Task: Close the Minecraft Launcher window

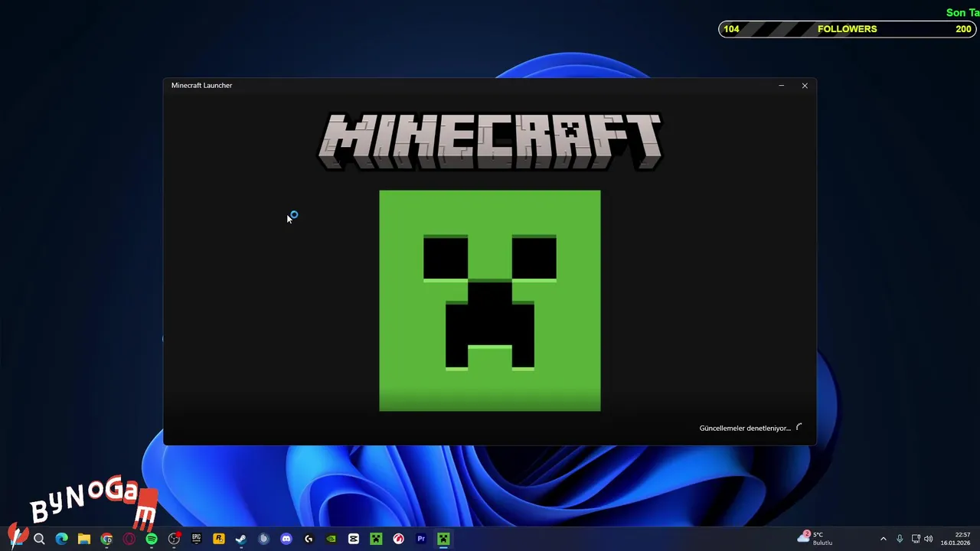Action: click(x=805, y=86)
